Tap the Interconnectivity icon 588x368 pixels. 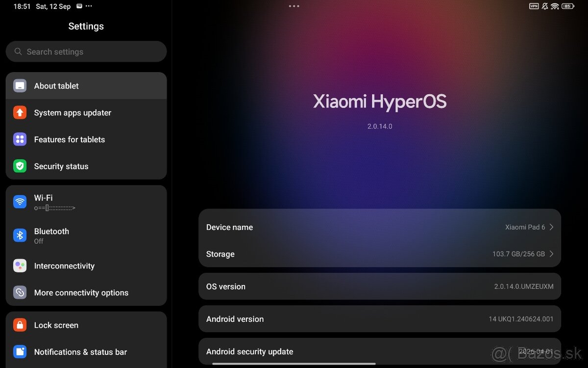coord(20,266)
